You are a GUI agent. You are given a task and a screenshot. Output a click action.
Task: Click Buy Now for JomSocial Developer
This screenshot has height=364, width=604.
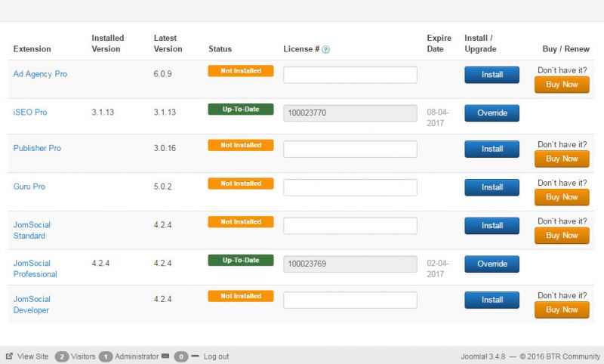pos(562,310)
